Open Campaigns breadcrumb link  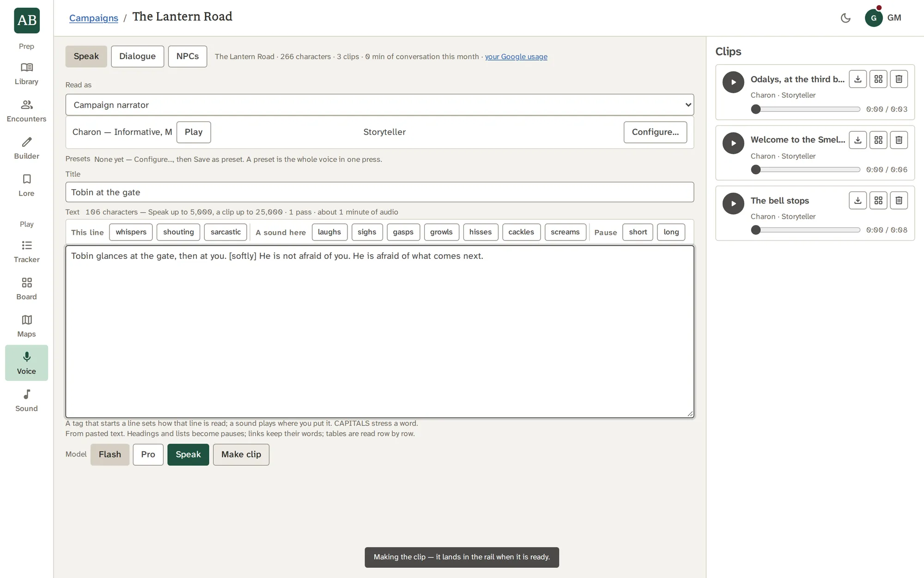pyautogui.click(x=94, y=18)
